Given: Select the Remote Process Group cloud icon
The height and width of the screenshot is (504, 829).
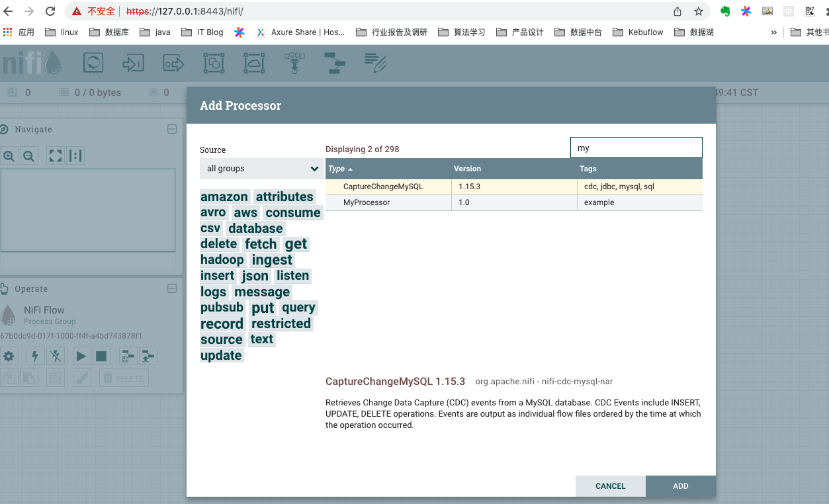Looking at the screenshot, I should coord(254,63).
